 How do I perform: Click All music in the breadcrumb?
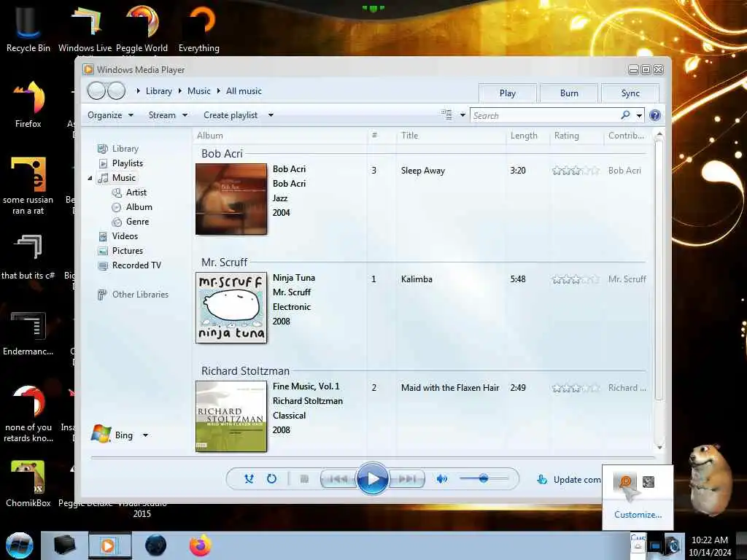(244, 91)
